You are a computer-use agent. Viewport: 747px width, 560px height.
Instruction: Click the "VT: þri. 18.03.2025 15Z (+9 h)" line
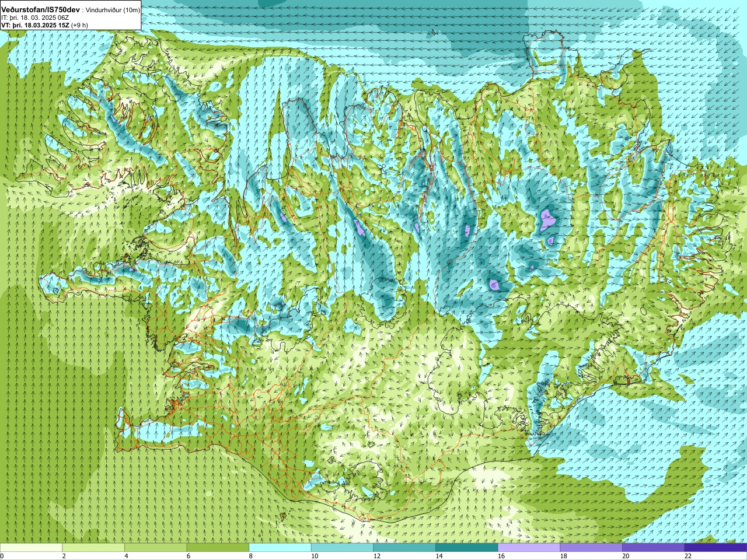(44, 25)
